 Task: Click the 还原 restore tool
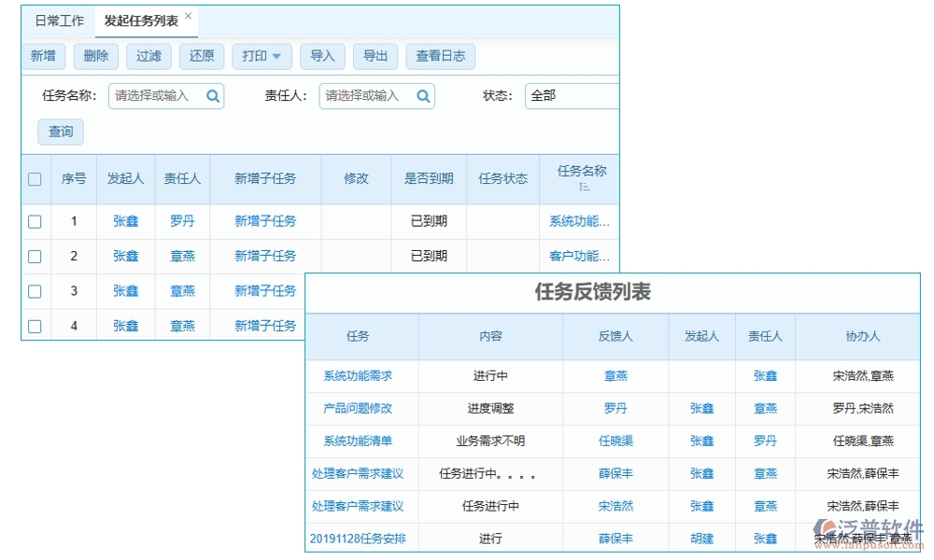coord(201,56)
